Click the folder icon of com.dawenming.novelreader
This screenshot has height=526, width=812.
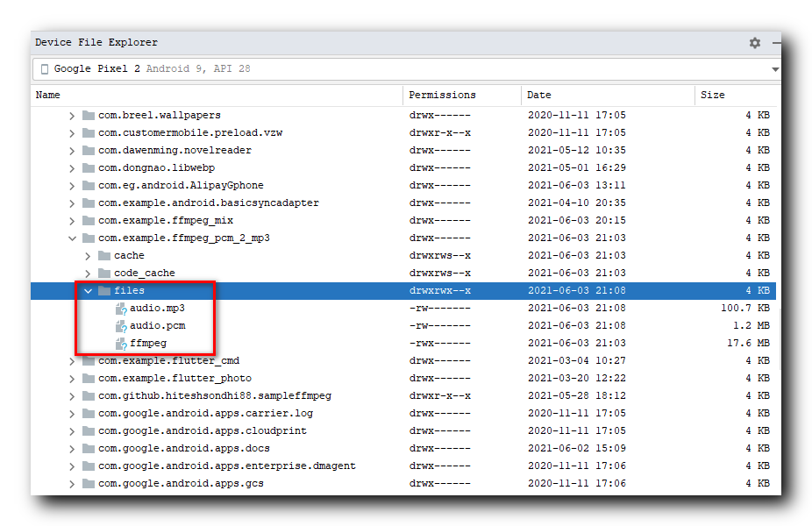pos(89,150)
